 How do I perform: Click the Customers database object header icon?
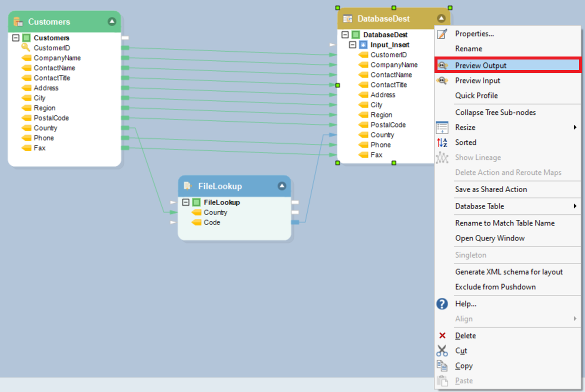click(18, 21)
